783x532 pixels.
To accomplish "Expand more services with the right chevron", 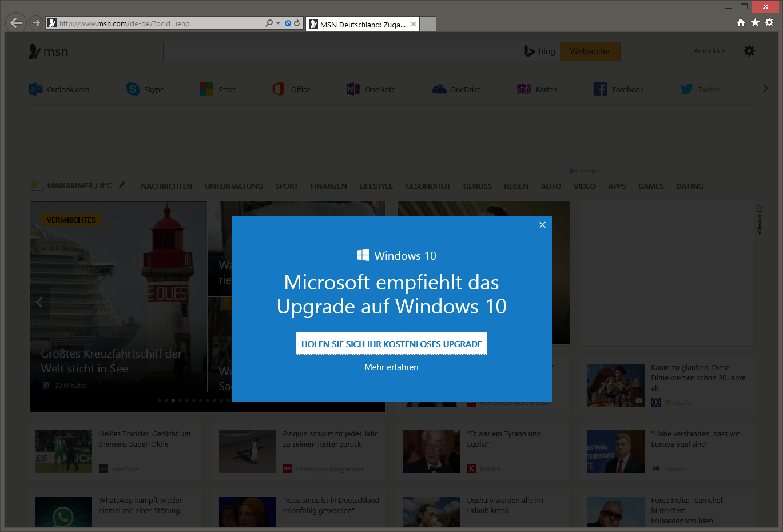I will (765, 88).
